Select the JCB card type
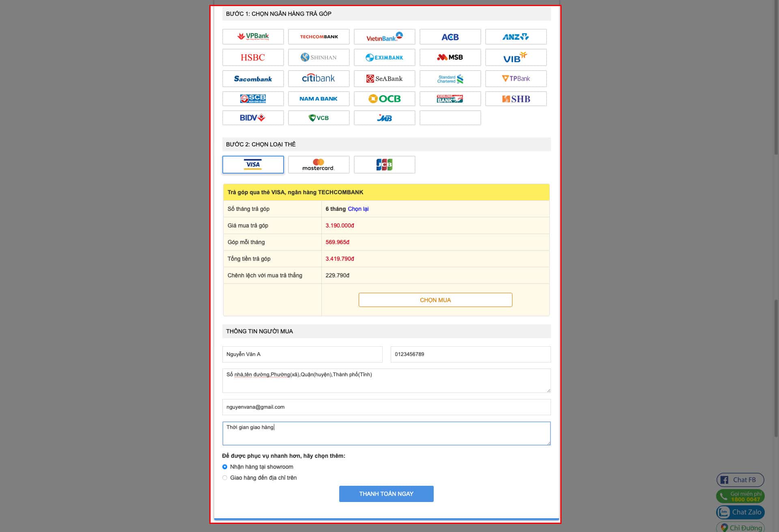 pos(384,165)
